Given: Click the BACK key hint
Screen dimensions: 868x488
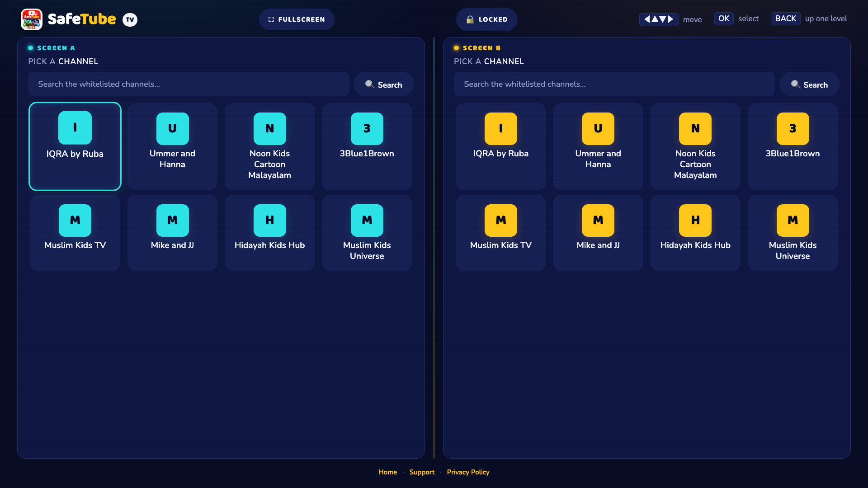Looking at the screenshot, I should 786,19.
